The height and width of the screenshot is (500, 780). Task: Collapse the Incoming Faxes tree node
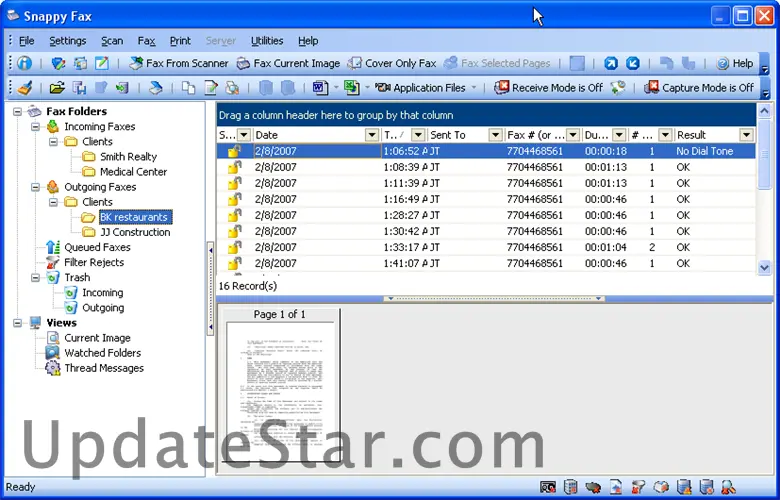tap(37, 127)
